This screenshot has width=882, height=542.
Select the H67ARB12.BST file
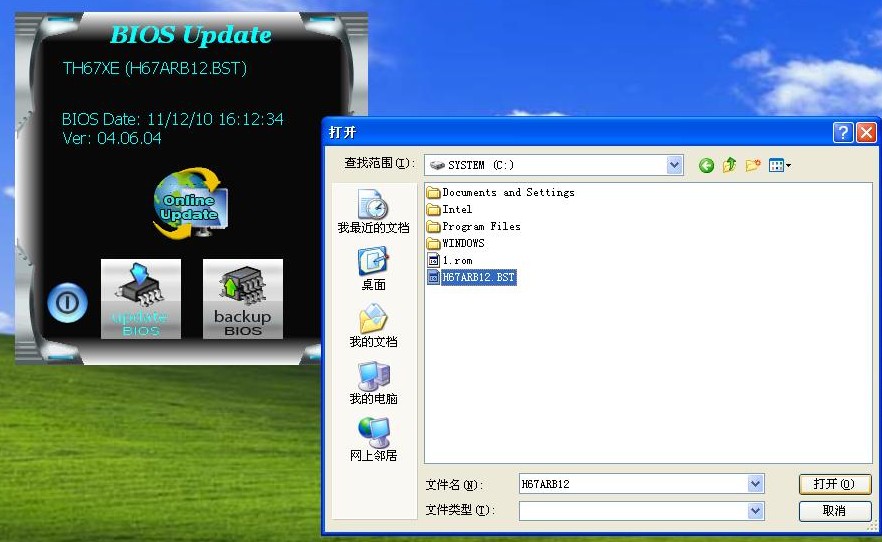pos(471,277)
